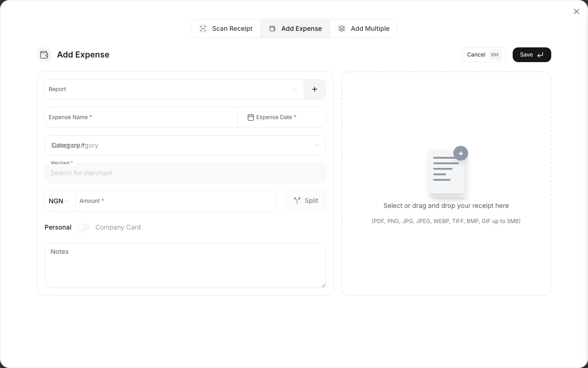Click the scan icon on Scan Receipt tab

tap(203, 29)
